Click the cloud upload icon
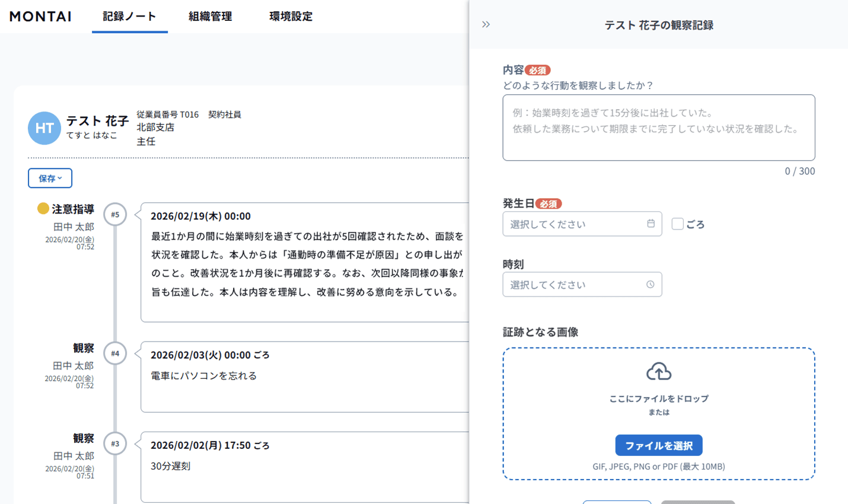Viewport: 848px width, 504px height. point(658,371)
